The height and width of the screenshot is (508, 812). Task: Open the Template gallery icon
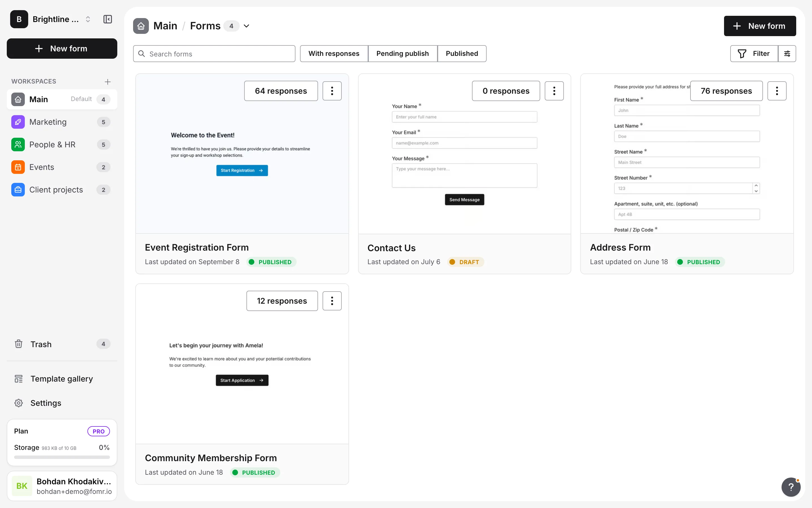(x=18, y=379)
